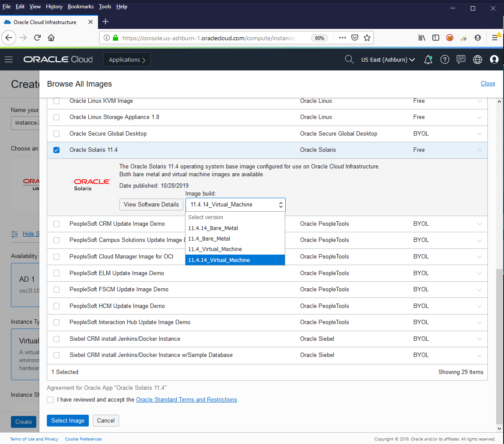
Task: Accept the Oracle Standard Terms agreement checkbox
Action: click(50, 399)
